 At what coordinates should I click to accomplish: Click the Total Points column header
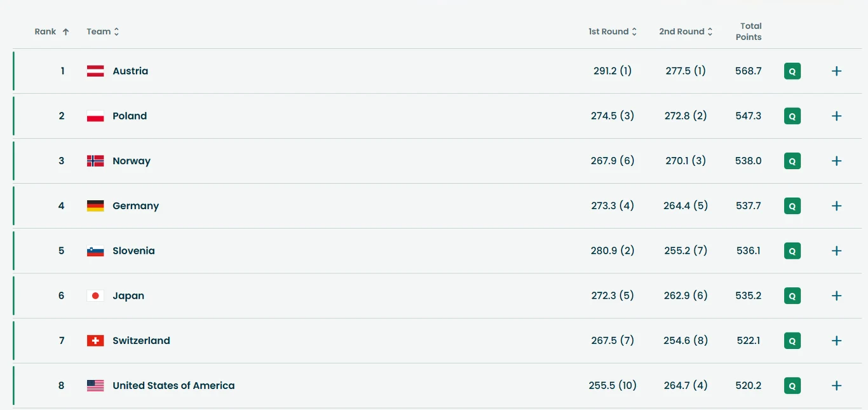click(750, 31)
